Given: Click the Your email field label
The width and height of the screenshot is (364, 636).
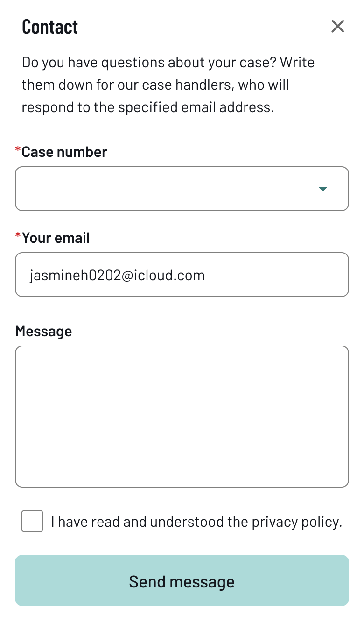Looking at the screenshot, I should pyautogui.click(x=56, y=238).
